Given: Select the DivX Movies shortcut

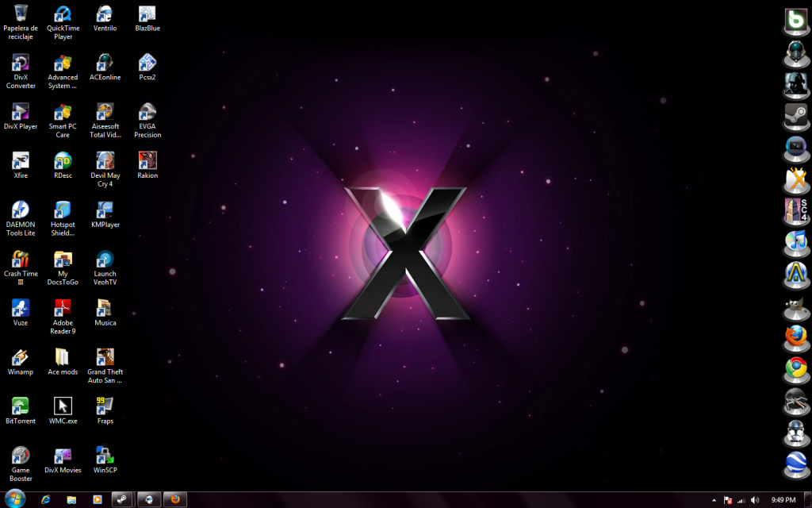Looking at the screenshot, I should [63, 460].
